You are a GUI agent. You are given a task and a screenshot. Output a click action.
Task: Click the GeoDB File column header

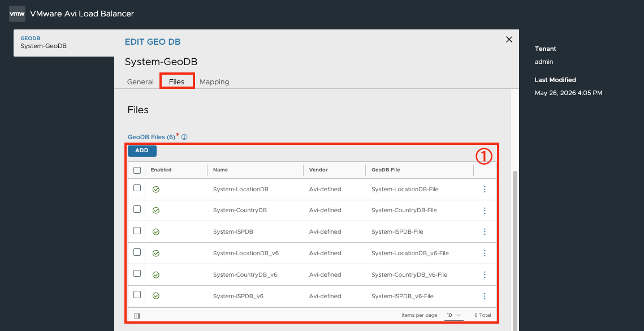(x=386, y=170)
